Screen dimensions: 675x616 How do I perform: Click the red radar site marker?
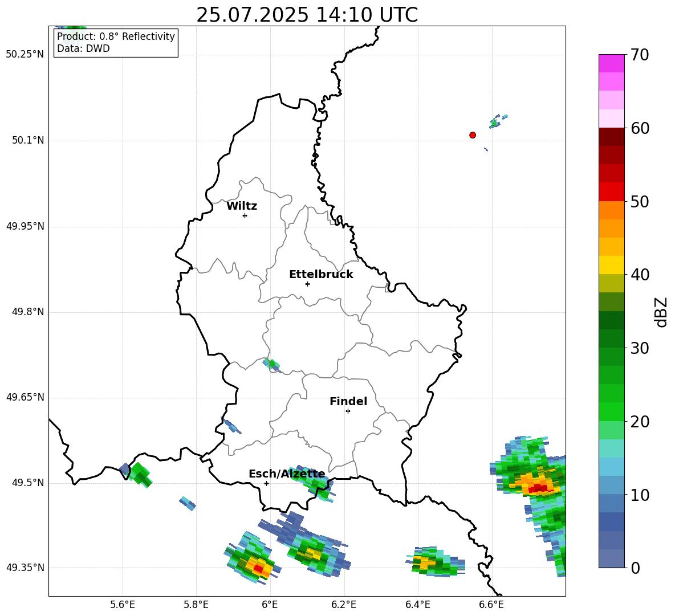tap(473, 135)
